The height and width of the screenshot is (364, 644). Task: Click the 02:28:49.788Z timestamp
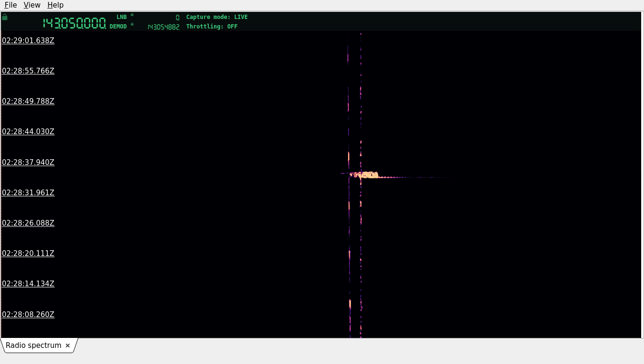click(28, 101)
